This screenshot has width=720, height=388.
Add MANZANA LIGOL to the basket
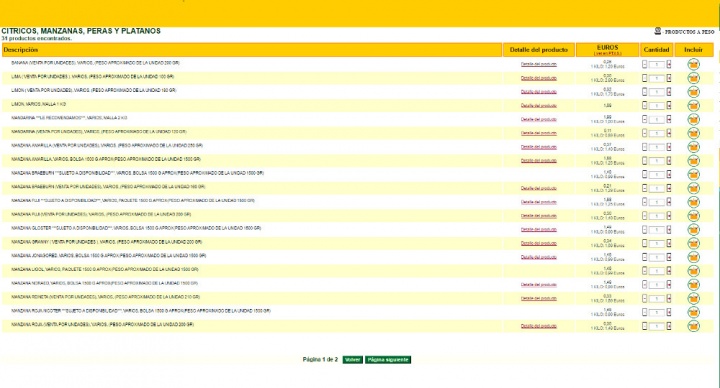click(693, 271)
